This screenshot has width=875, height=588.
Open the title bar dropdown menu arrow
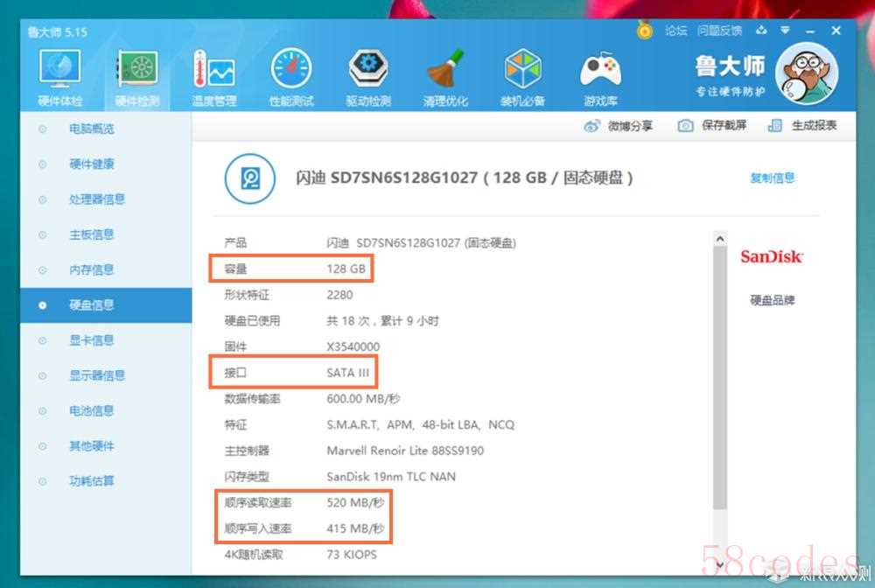pos(785,30)
